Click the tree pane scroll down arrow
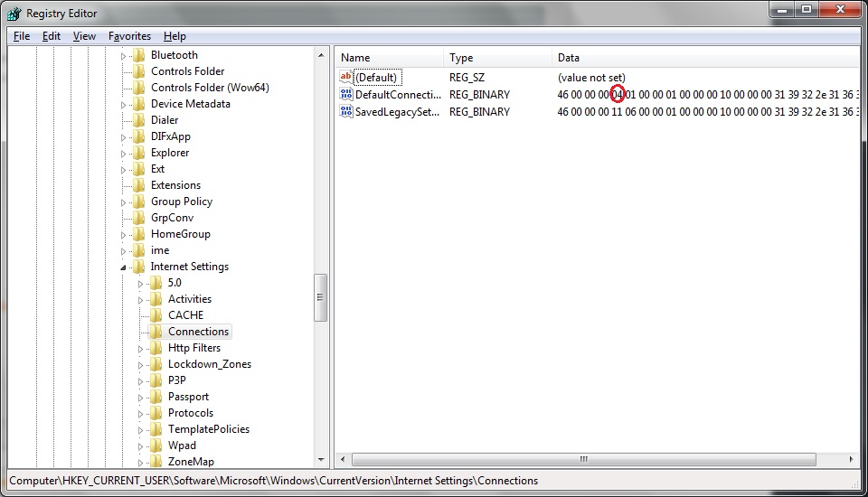The image size is (868, 497). click(321, 460)
